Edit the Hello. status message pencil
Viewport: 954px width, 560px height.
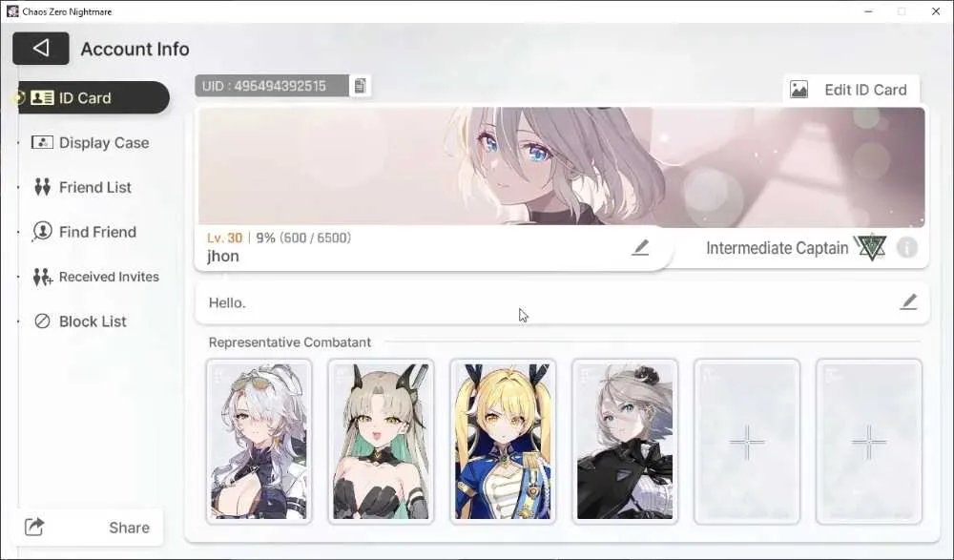pos(908,301)
